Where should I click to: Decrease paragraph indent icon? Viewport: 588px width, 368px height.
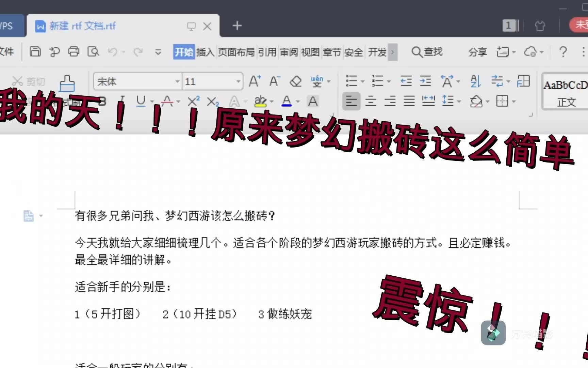pos(406,81)
